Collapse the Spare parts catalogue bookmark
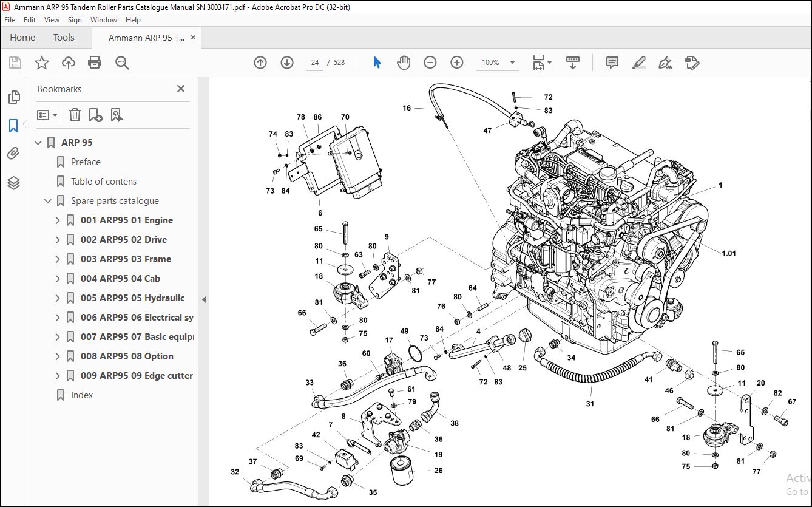The width and height of the screenshot is (812, 507). (x=49, y=201)
